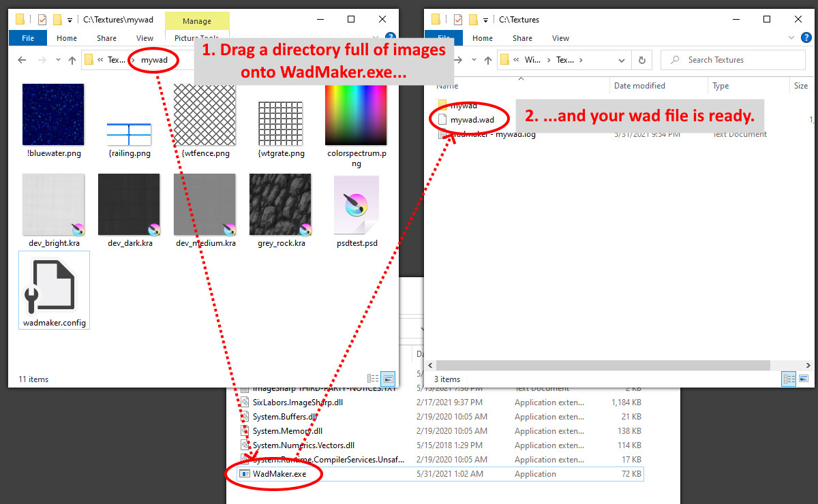Click the details list icon in the status bar
The image size is (818, 504).
pyautogui.click(x=372, y=379)
